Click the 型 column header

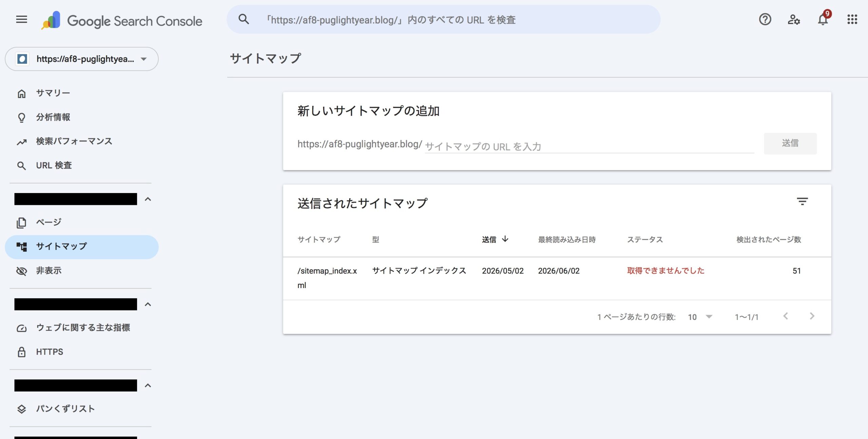click(375, 240)
